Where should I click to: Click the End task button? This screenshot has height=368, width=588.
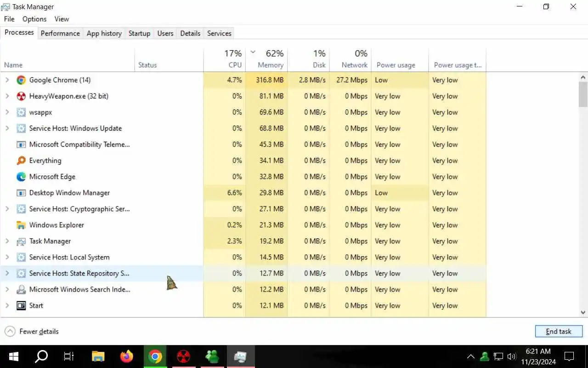point(559,331)
